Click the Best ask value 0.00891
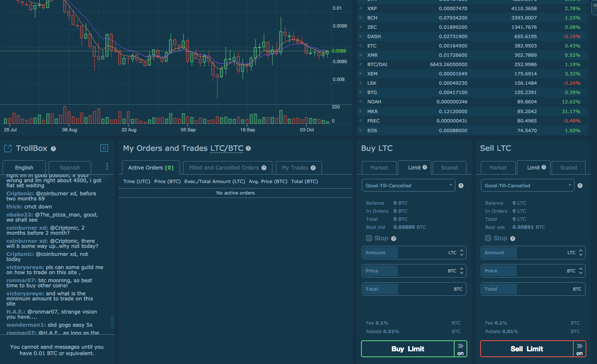 click(x=523, y=227)
